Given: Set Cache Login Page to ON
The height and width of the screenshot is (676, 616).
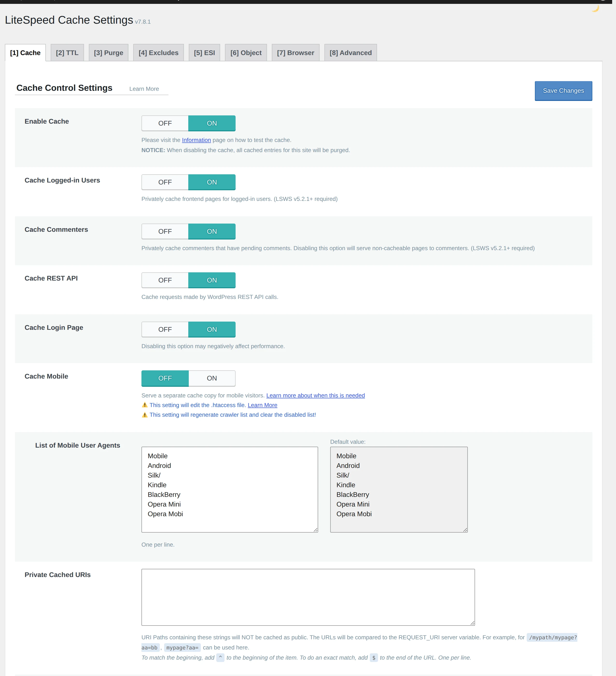Looking at the screenshot, I should (212, 329).
